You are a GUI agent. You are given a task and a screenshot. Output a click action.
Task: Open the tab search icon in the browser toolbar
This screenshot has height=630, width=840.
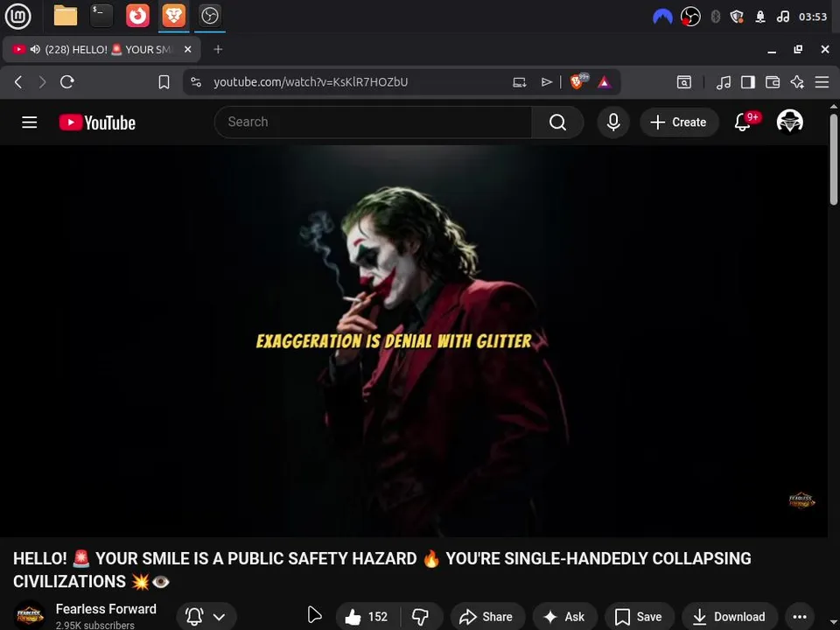tap(684, 82)
